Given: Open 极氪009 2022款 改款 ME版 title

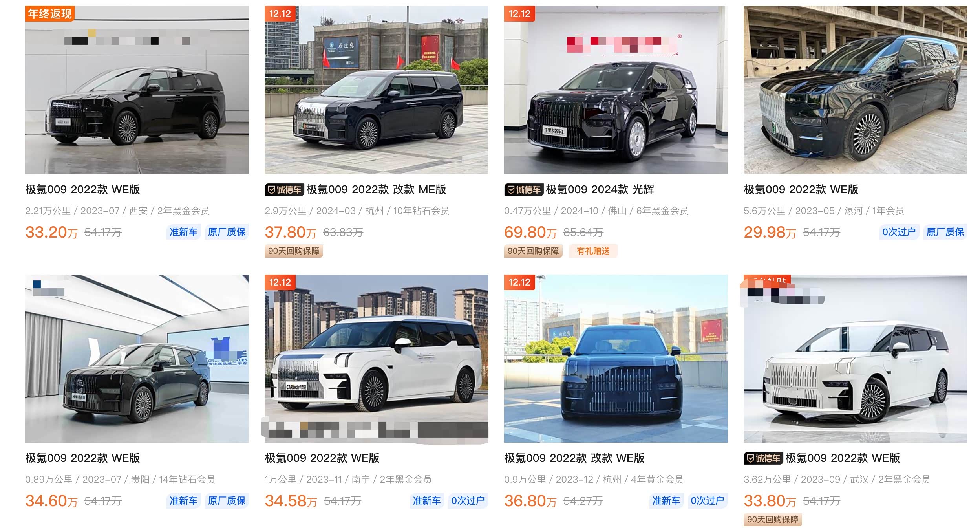Looking at the screenshot, I should tap(376, 190).
